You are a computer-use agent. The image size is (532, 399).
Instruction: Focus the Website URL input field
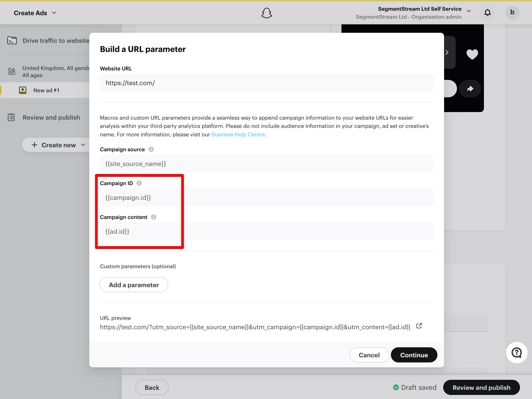[x=267, y=83]
